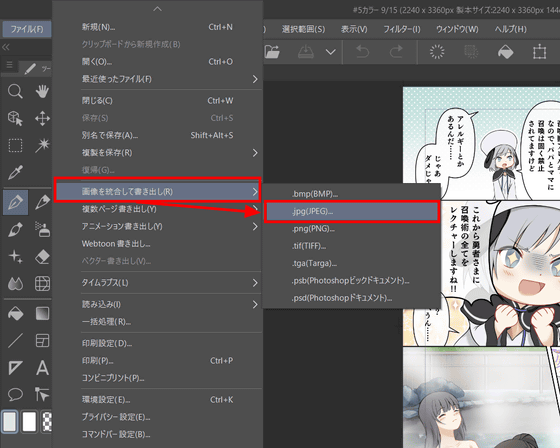
Task: Open the 表示(V) menu
Action: pos(354,29)
